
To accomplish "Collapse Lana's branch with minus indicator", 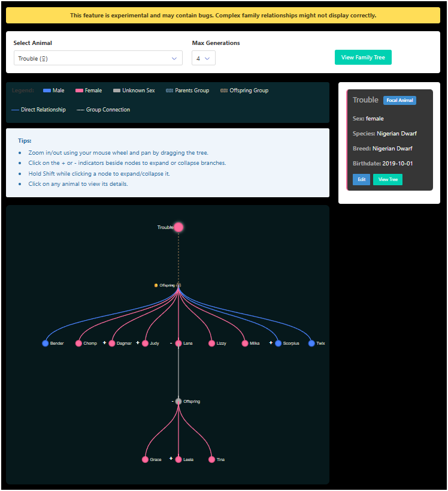I will [171, 343].
